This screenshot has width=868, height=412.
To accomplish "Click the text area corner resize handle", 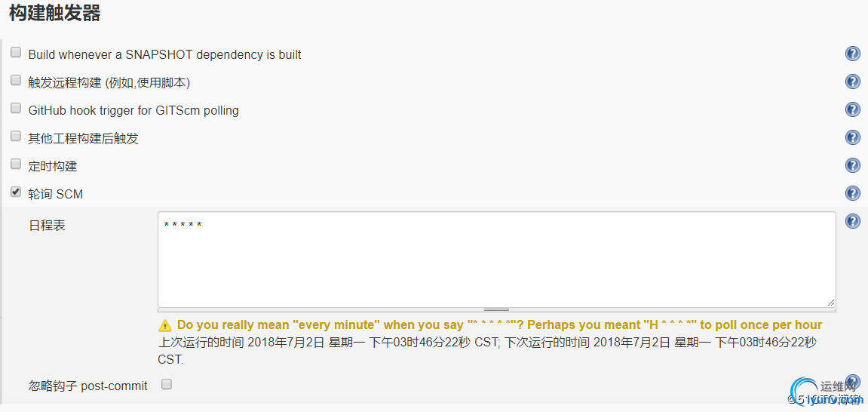I will click(831, 303).
